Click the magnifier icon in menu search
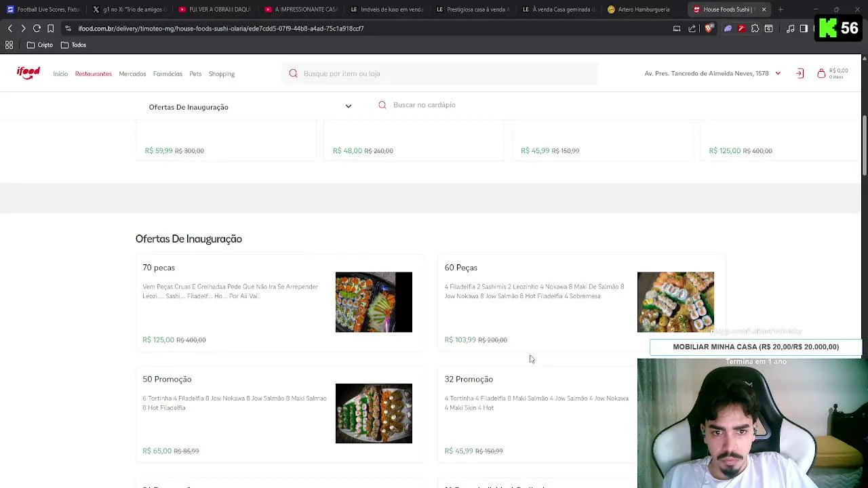Image resolution: width=868 pixels, height=488 pixels. pos(382,105)
